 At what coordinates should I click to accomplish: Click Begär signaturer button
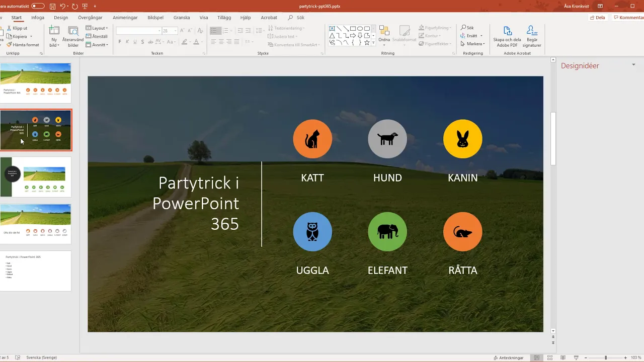[532, 37]
